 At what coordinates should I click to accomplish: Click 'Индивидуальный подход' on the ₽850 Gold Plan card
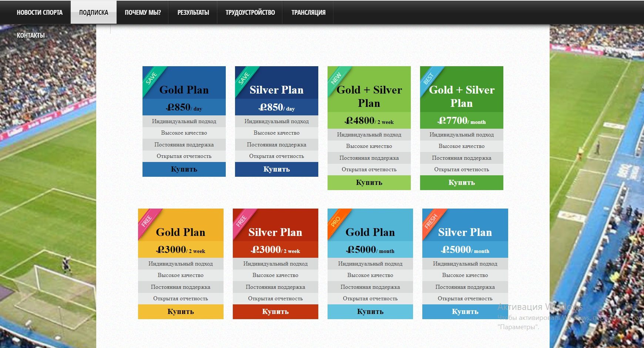coord(184,121)
